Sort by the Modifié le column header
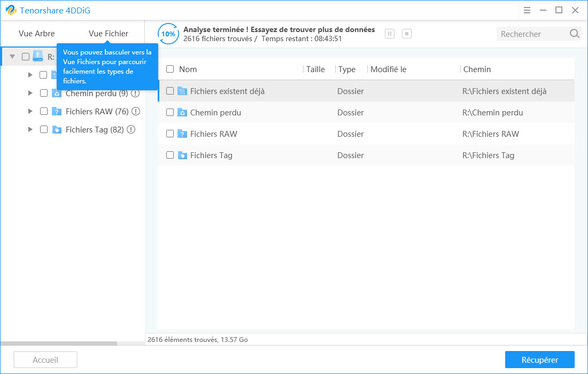The image size is (588, 374). [x=389, y=69]
